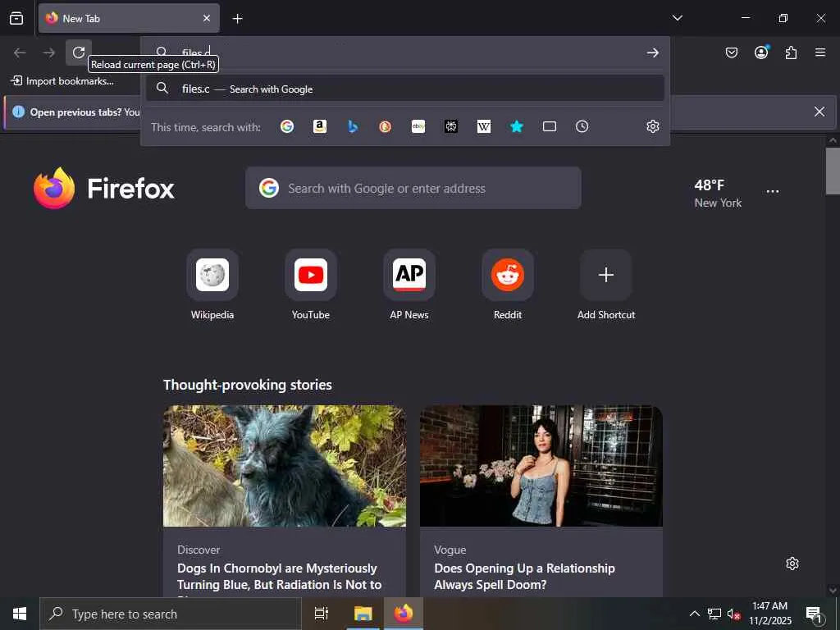Search this time with eBay icon

418,126
